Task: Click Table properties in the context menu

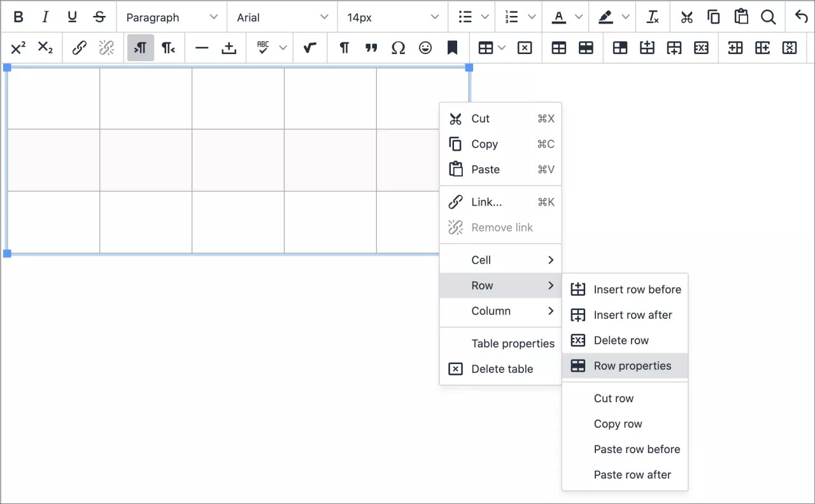Action: click(x=513, y=343)
